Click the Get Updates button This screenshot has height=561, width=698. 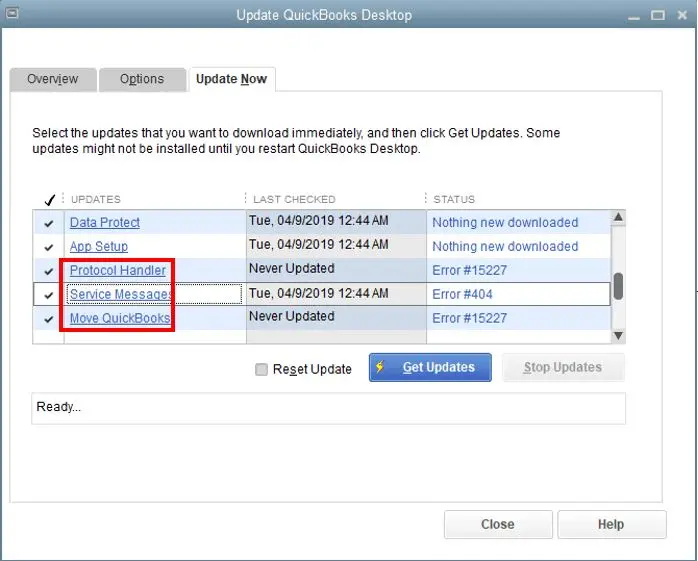pos(430,367)
